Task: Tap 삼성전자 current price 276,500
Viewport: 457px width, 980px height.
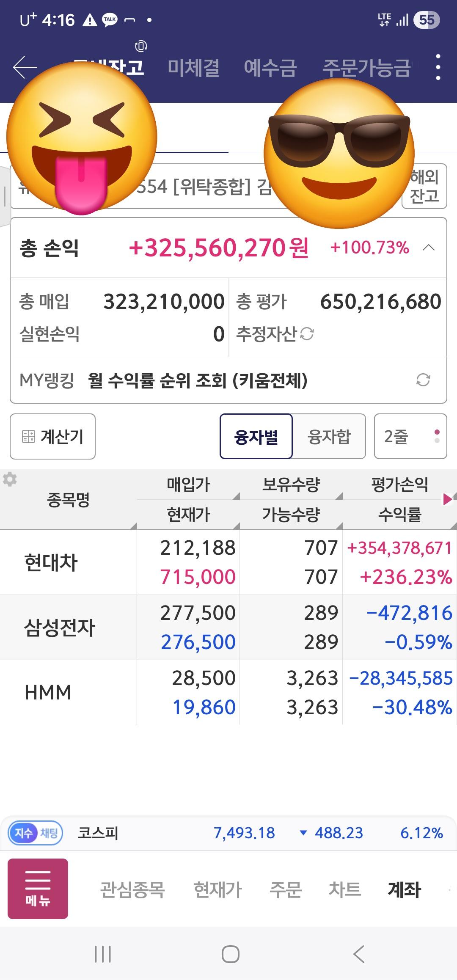Action: tap(198, 642)
